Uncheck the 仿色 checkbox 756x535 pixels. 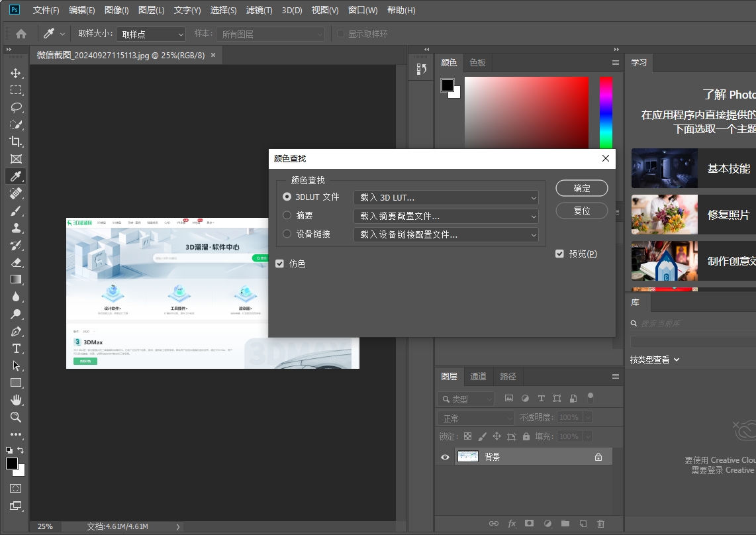click(280, 264)
